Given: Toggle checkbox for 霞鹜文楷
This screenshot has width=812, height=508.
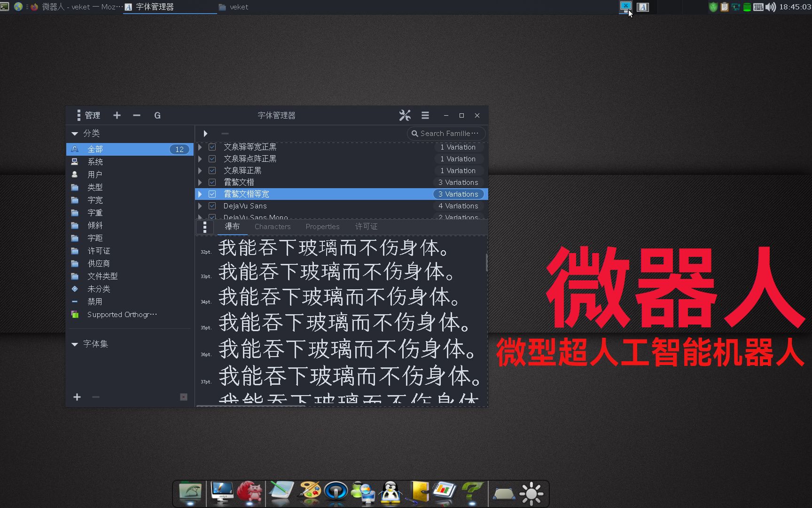Looking at the screenshot, I should pyautogui.click(x=212, y=182).
